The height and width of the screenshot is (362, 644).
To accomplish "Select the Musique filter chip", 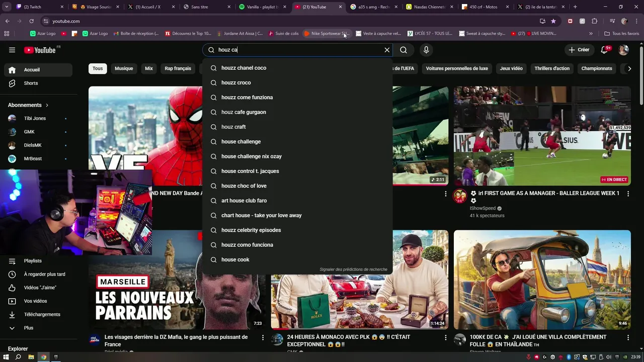I will [124, 68].
